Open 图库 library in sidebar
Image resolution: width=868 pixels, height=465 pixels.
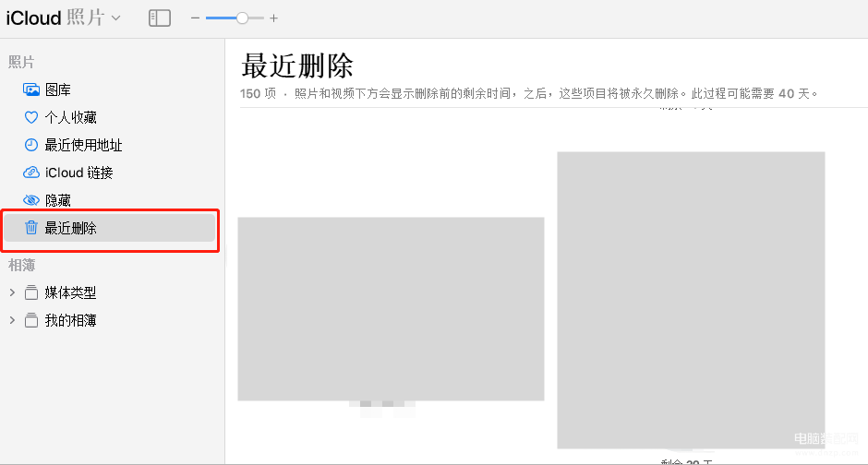57,89
